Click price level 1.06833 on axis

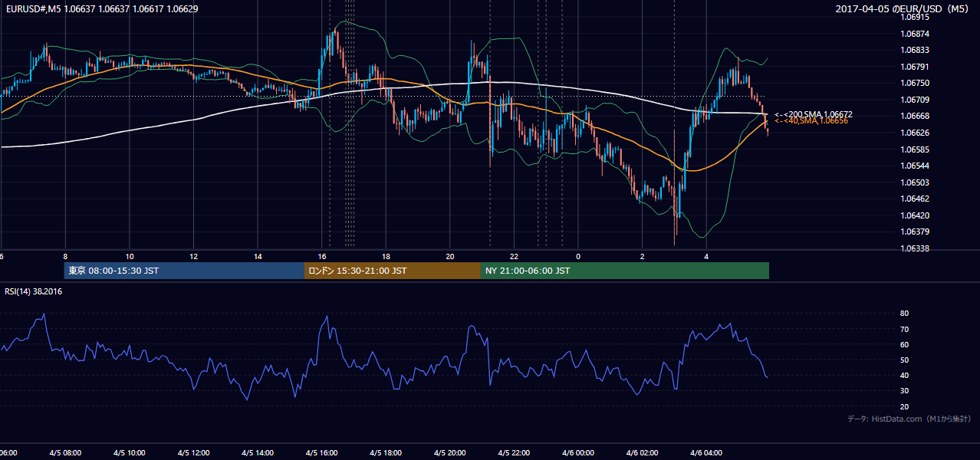click(914, 50)
